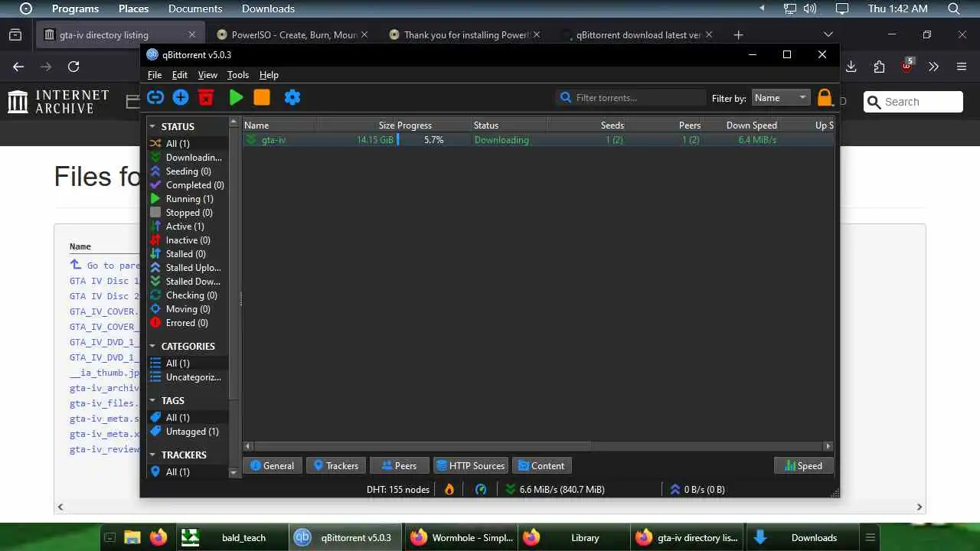Click the browser reload button

tap(73, 67)
